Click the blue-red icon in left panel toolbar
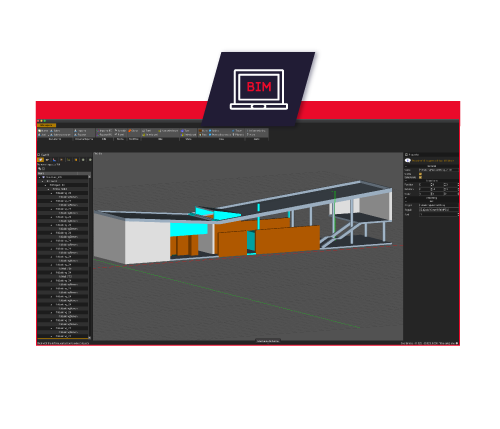Screen dimensions: 500x429 coord(54,160)
